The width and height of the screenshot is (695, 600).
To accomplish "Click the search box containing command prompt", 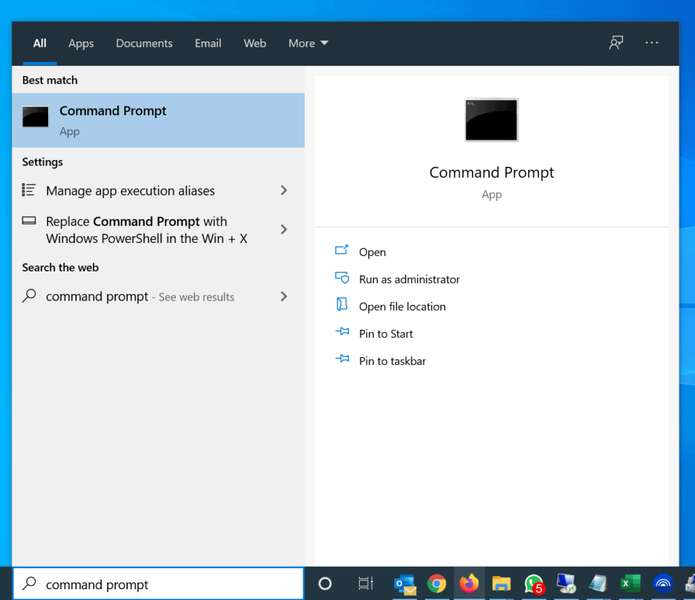I will [158, 584].
